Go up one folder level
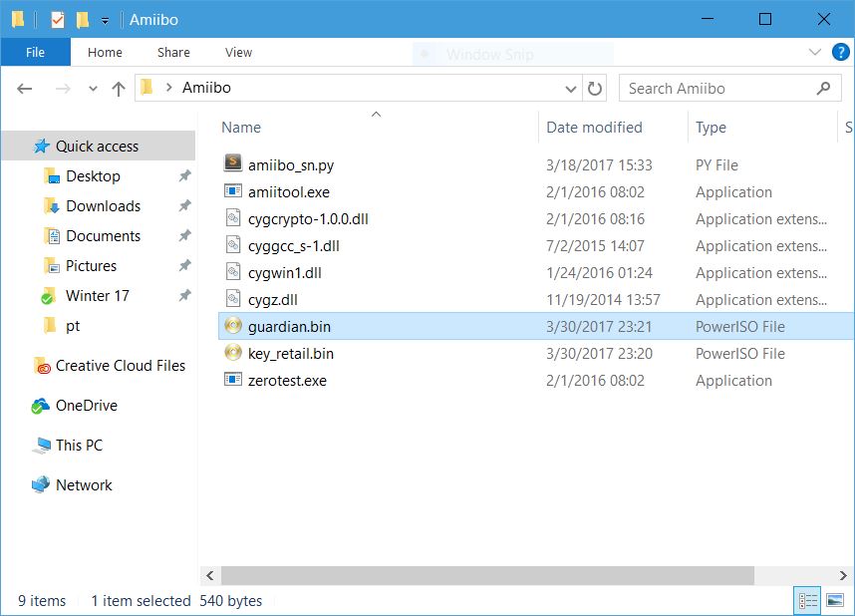This screenshot has width=855, height=616. [119, 89]
